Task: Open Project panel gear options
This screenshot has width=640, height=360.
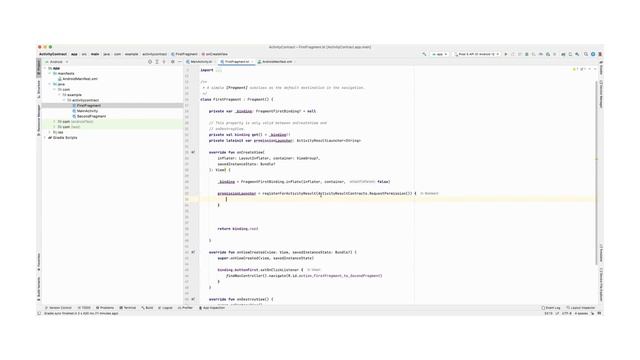Action: click(x=173, y=62)
